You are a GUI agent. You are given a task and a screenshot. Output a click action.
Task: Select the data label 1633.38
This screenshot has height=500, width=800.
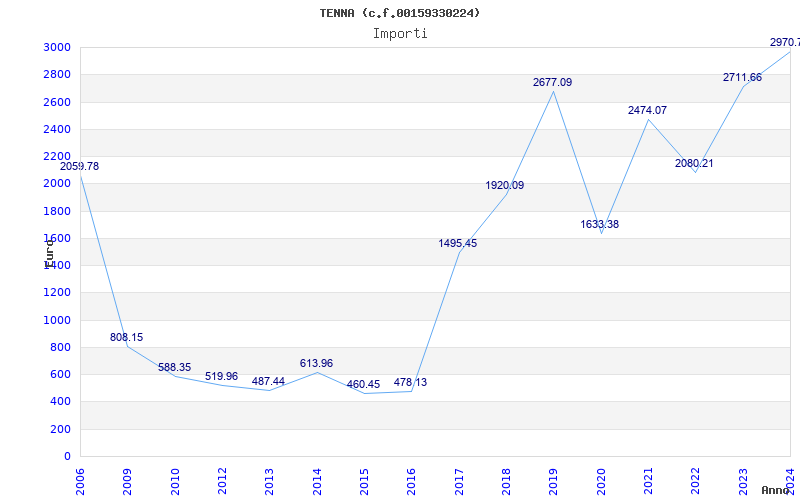[599, 224]
